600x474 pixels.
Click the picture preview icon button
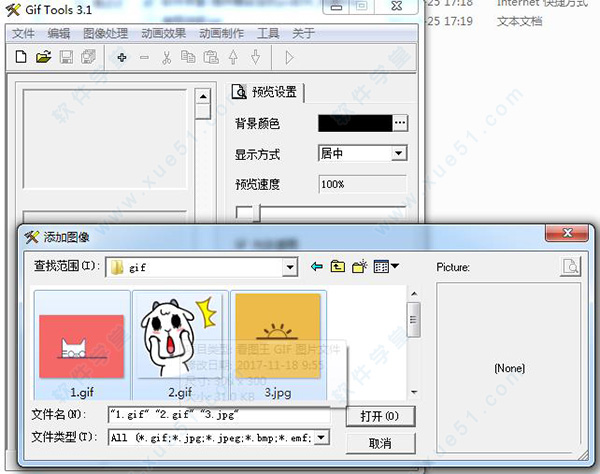click(570, 267)
